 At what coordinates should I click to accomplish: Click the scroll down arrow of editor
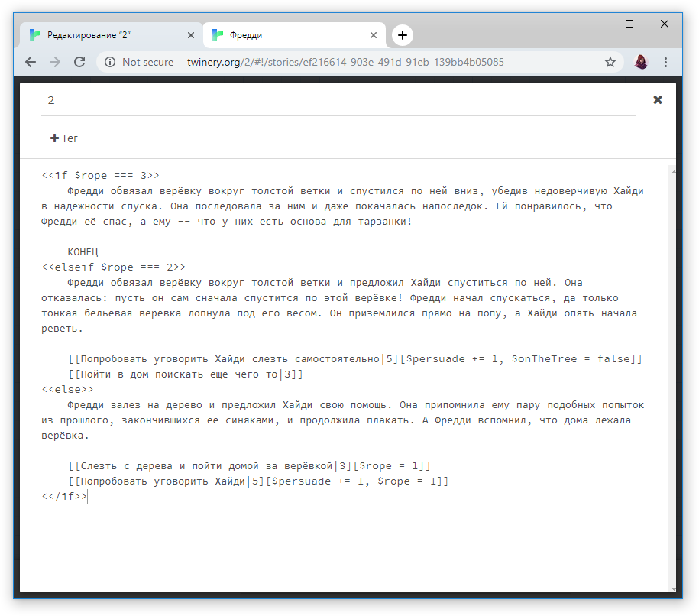click(x=673, y=589)
